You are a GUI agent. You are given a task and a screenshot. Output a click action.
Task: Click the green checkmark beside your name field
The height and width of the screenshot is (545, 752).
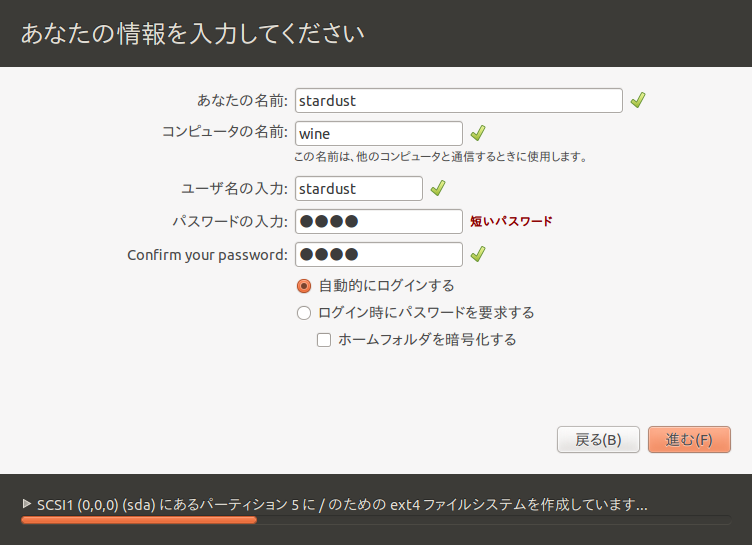pos(638,100)
